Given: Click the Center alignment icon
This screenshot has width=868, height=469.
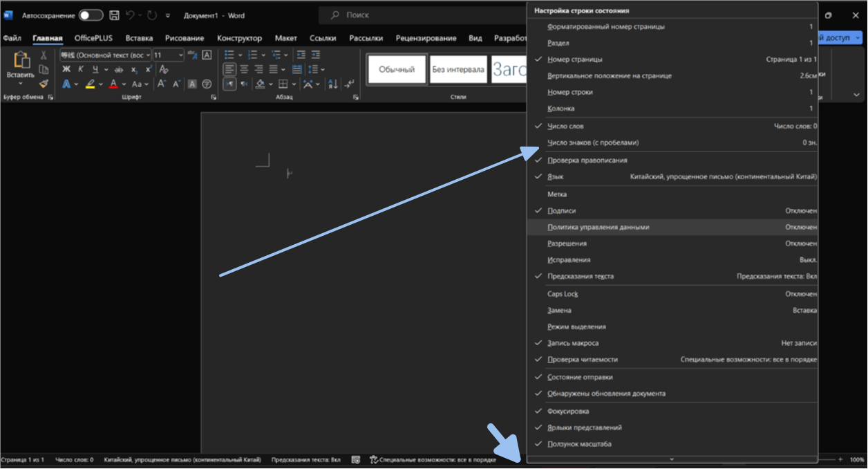Looking at the screenshot, I should click(x=245, y=69).
